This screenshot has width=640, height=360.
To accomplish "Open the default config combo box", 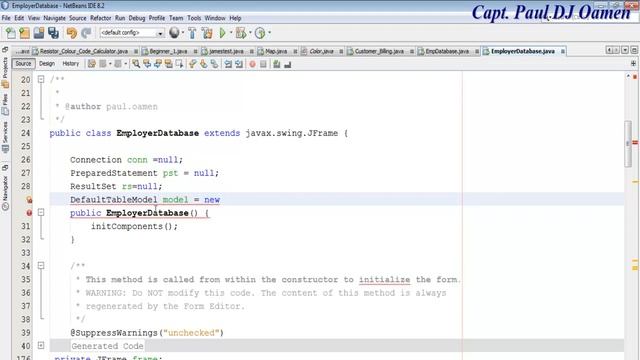I will [x=132, y=33].
